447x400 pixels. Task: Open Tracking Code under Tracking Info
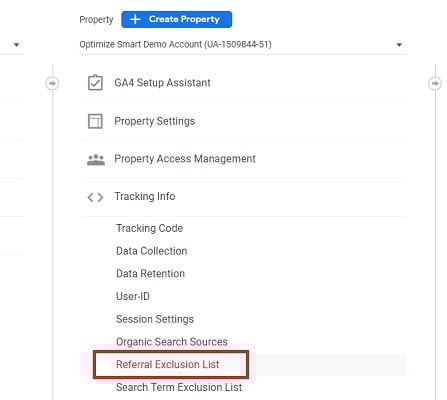150,228
